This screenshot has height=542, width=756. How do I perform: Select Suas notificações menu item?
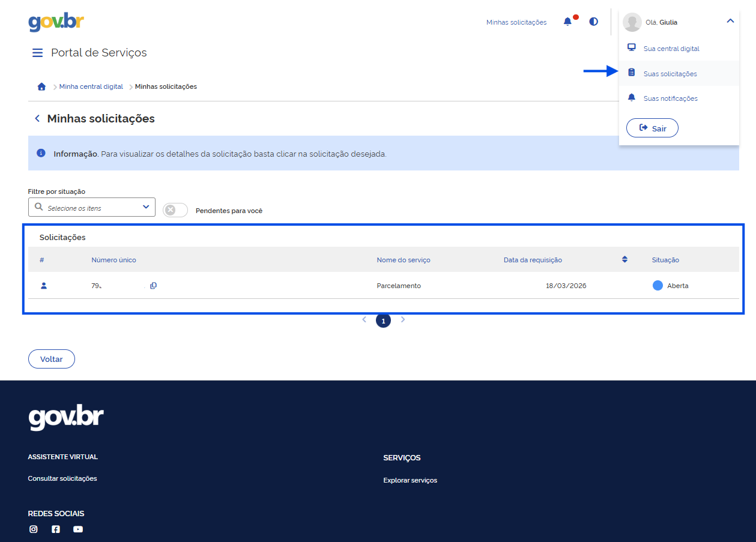pyautogui.click(x=679, y=98)
